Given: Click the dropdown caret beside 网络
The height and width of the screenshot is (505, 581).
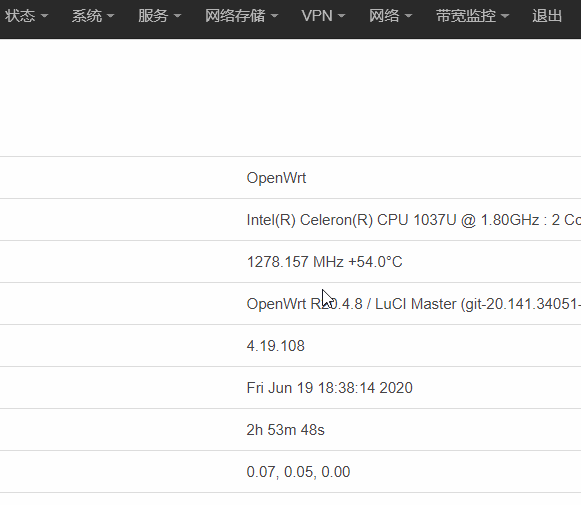Looking at the screenshot, I should coord(408,16).
